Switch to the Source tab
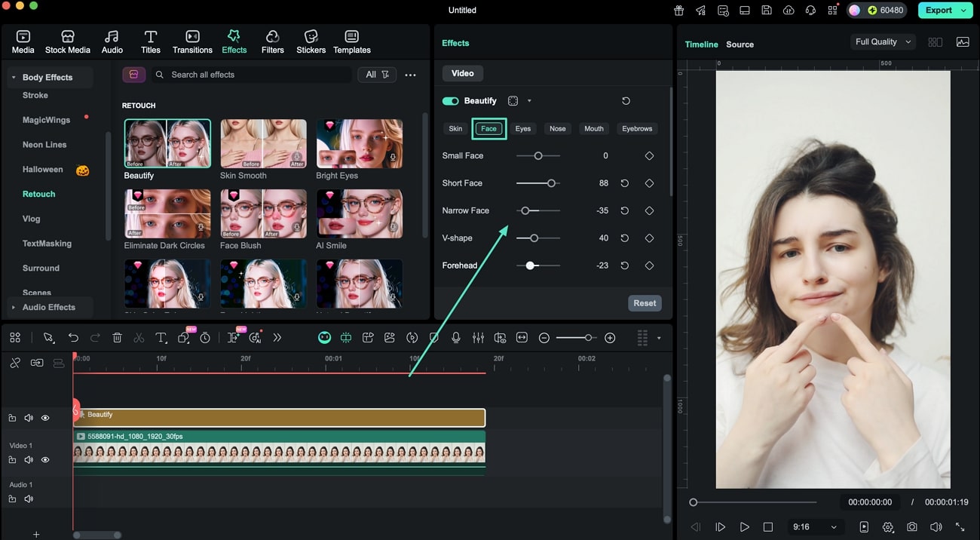 740,44
